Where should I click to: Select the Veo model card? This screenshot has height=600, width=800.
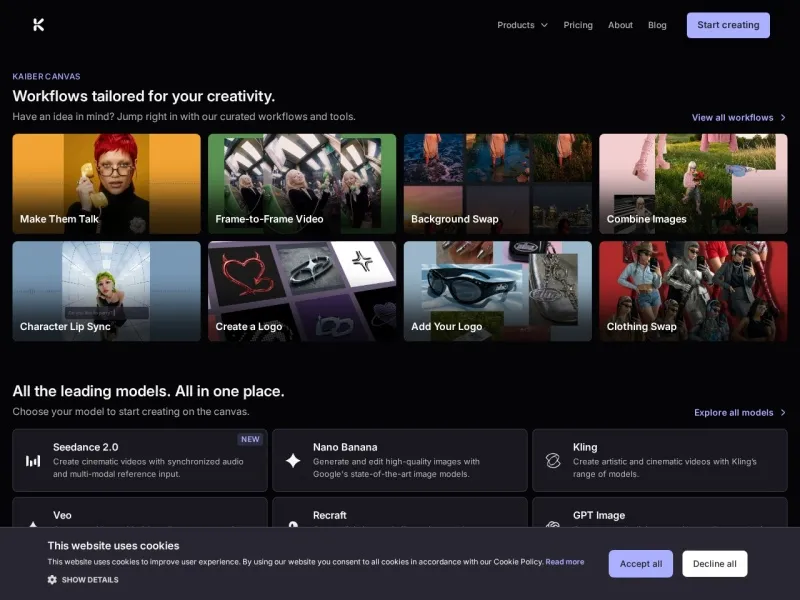(140, 512)
